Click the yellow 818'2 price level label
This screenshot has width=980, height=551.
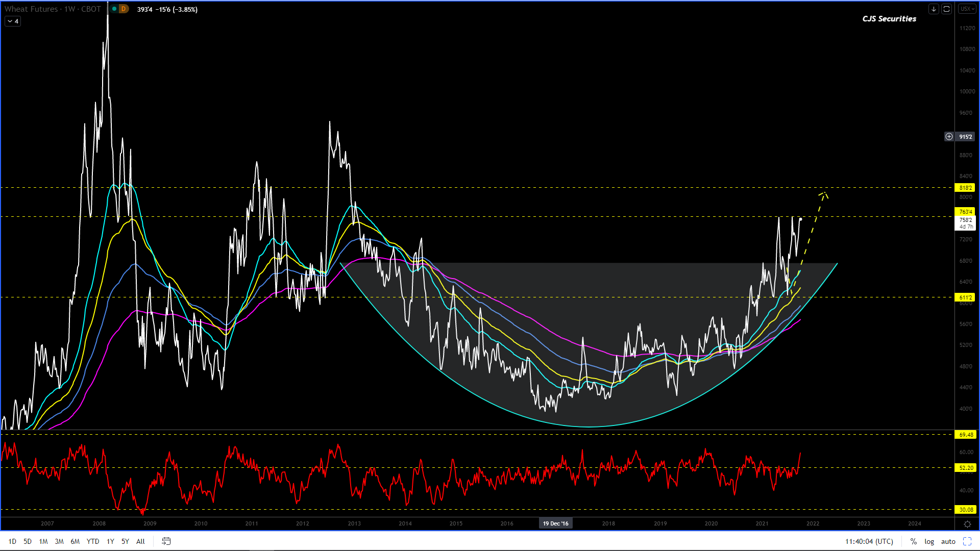point(965,188)
